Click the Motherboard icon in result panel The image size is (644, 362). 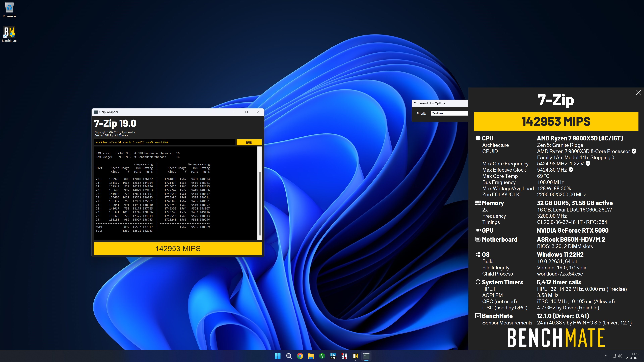point(478,239)
